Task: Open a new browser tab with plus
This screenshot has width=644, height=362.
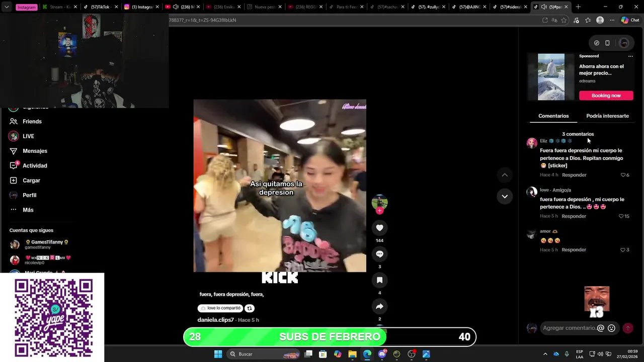Action: click(578, 7)
